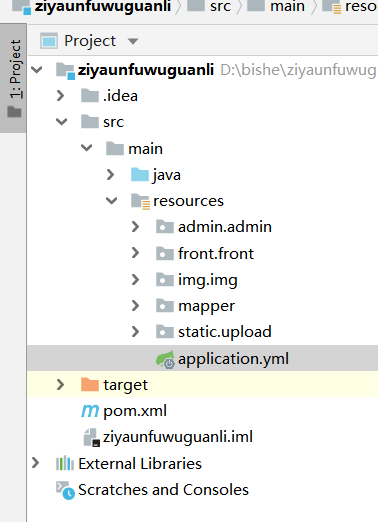Viewport: 378px width, 522px height.
Task: Select the java folder name
Action: pyautogui.click(x=166, y=175)
